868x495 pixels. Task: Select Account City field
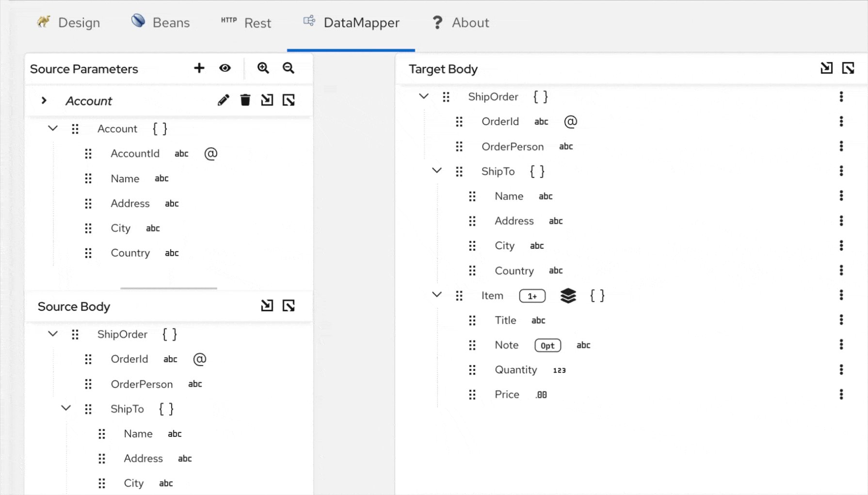pyautogui.click(x=120, y=228)
